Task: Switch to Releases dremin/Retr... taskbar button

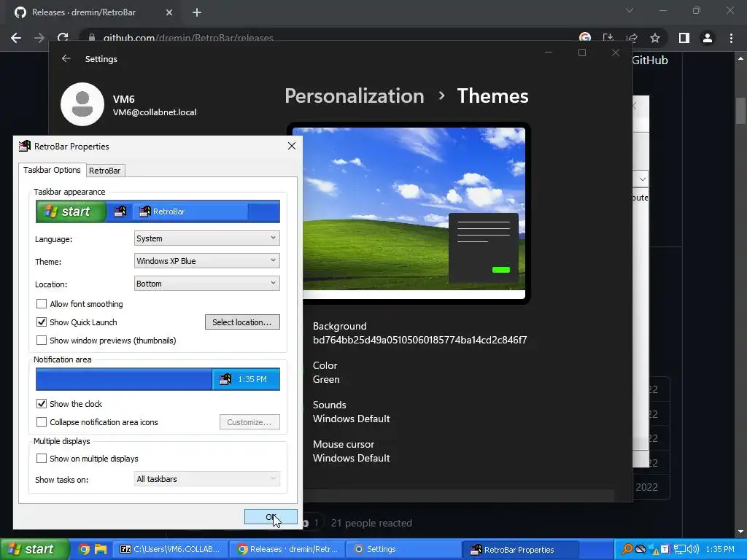Action: point(287,550)
